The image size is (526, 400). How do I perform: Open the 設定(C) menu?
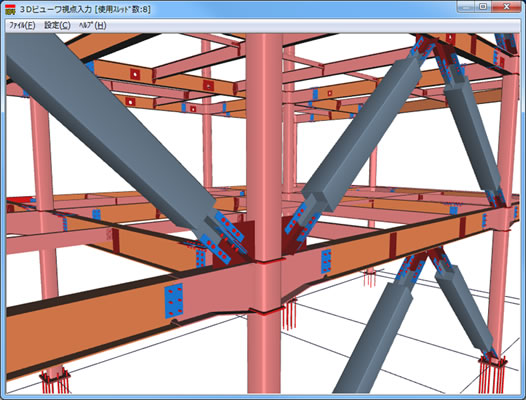pyautogui.click(x=57, y=26)
